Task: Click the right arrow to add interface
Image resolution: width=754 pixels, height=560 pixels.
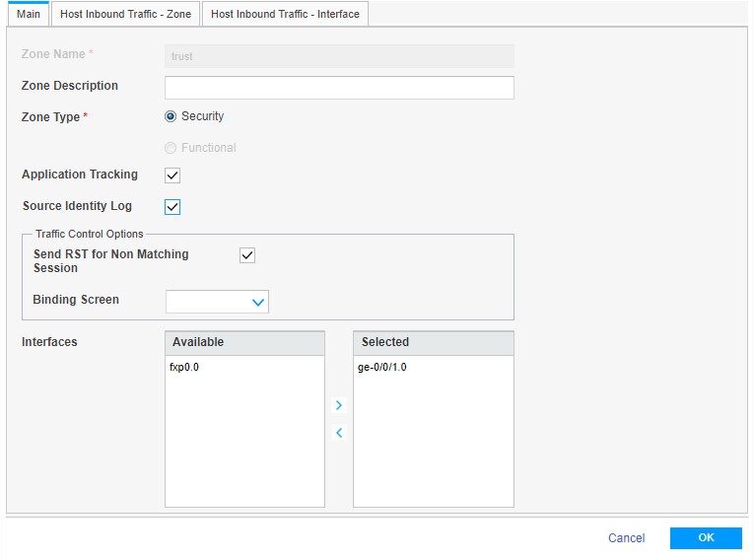Action: 339,405
